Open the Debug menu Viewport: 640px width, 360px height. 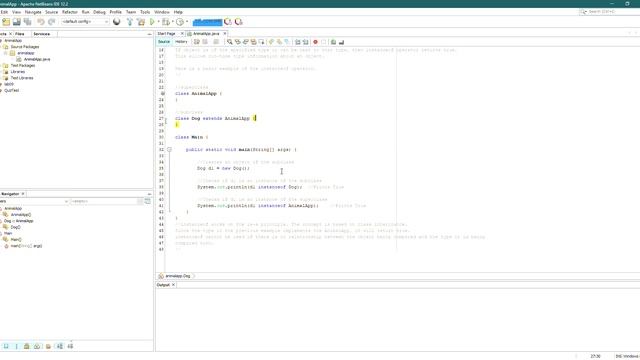(99, 12)
